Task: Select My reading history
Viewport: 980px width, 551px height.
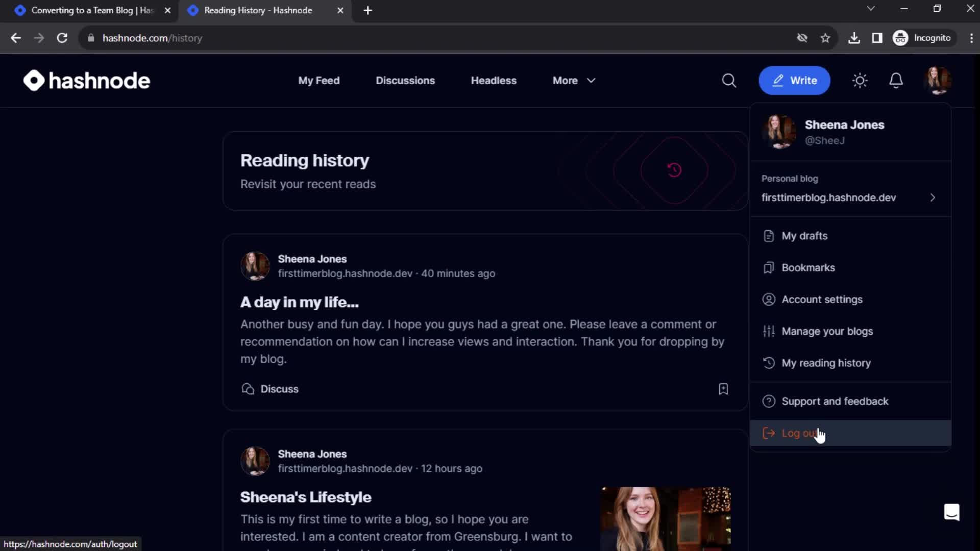Action: point(850,363)
